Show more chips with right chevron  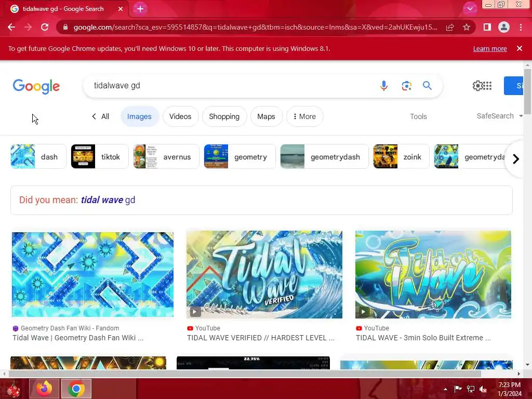point(516,159)
